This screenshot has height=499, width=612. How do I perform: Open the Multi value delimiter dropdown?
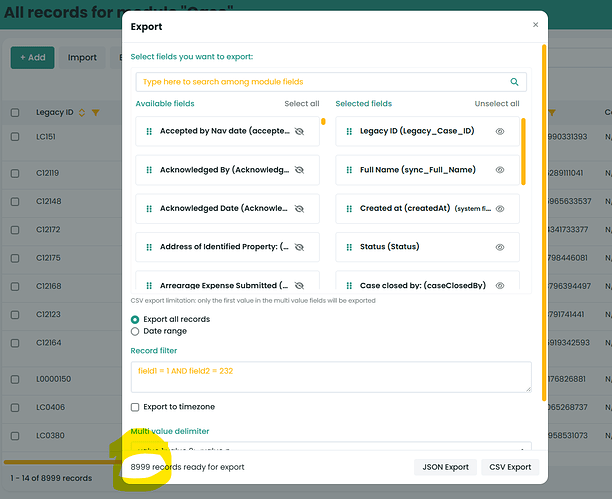331,446
